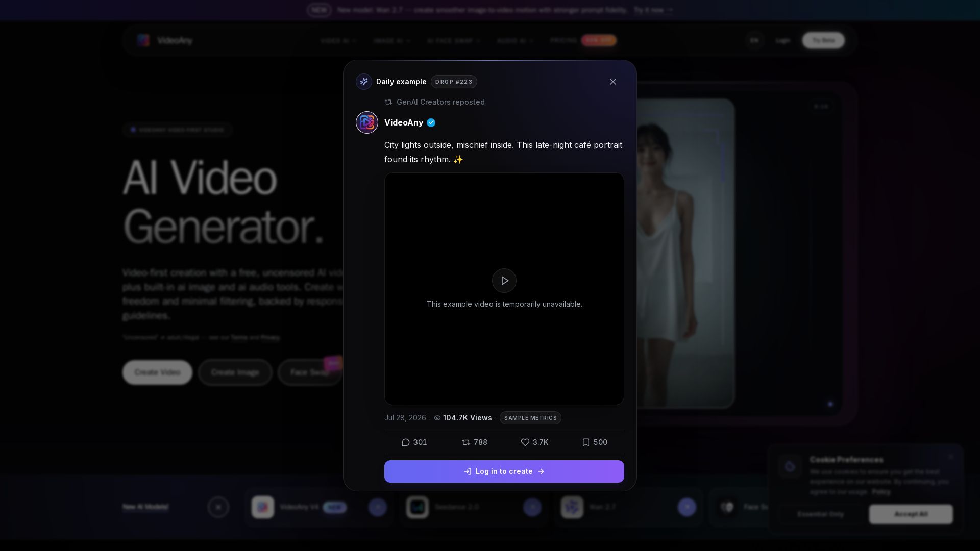980x551 pixels.
Task: Open the VideoAny profile avatar
Action: 367,122
